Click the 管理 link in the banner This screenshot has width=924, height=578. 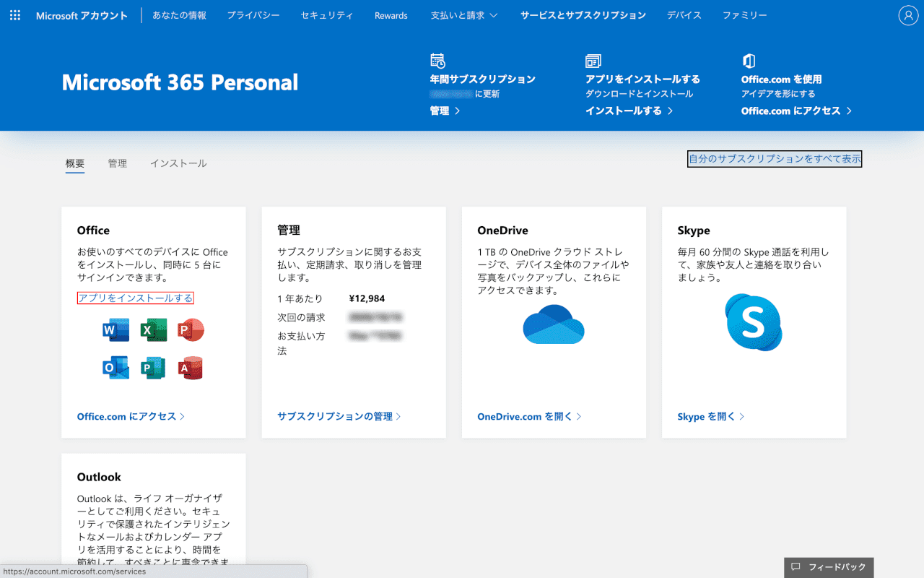click(x=445, y=111)
